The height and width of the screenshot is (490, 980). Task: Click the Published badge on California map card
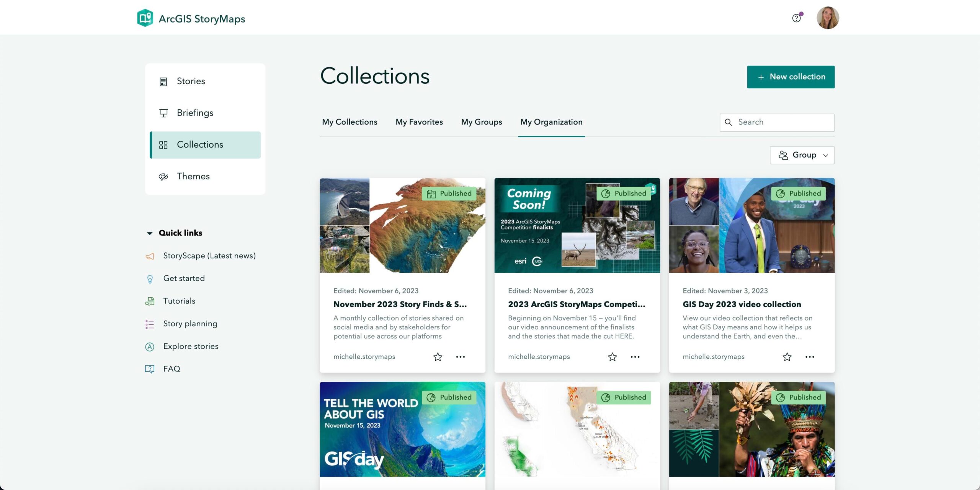pos(624,397)
